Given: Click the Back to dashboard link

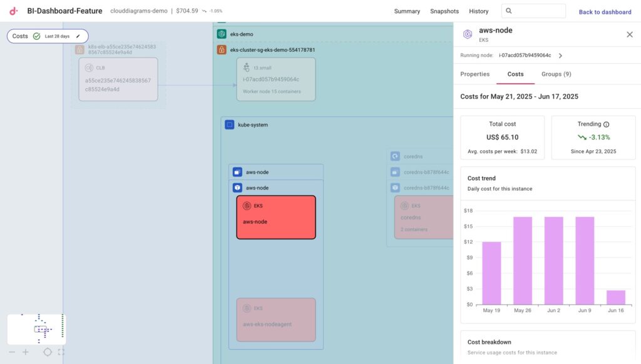Looking at the screenshot, I should click(605, 12).
